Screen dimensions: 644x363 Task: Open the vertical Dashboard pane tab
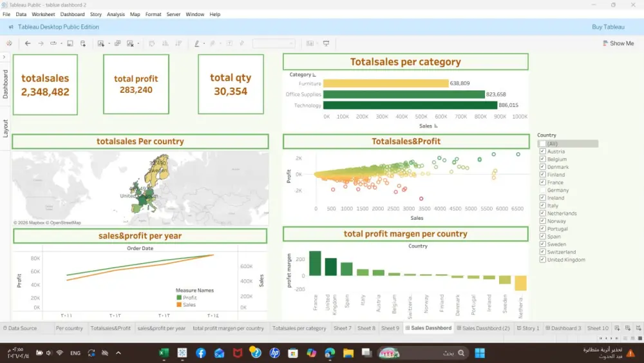(x=5, y=84)
